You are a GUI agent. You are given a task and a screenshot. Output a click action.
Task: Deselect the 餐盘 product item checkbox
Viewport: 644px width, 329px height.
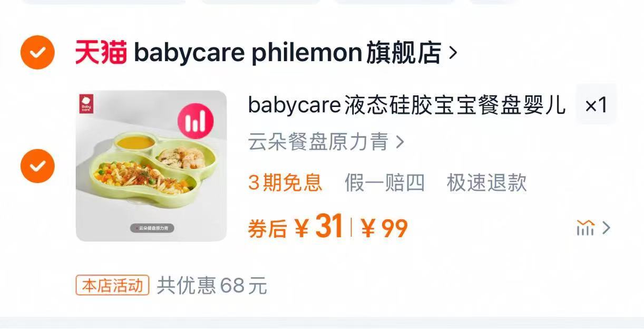pos(37,166)
